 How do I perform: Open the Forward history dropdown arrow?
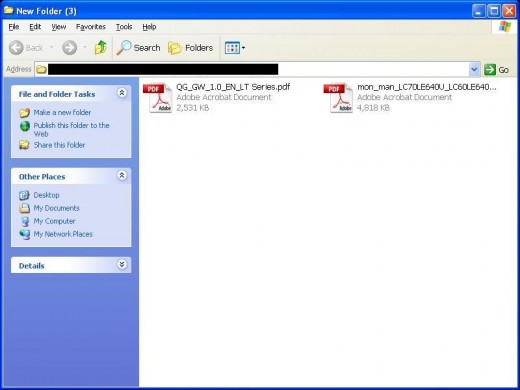[85, 48]
